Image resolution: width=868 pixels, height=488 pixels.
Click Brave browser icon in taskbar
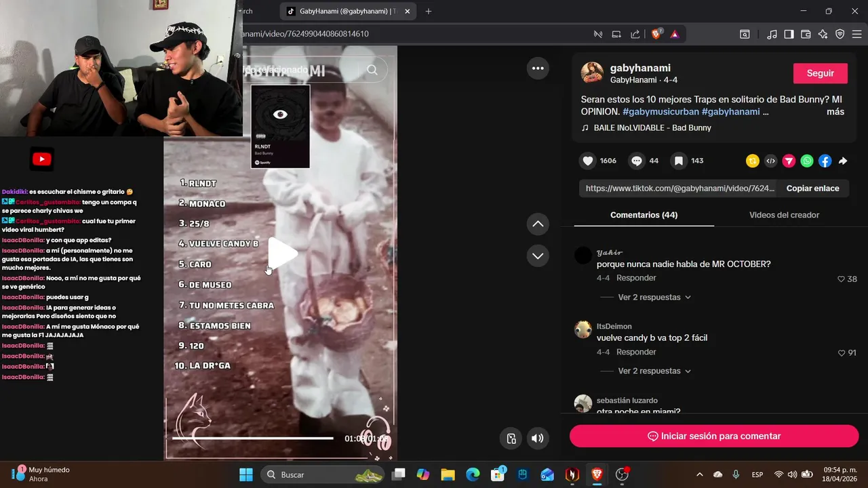point(597,474)
